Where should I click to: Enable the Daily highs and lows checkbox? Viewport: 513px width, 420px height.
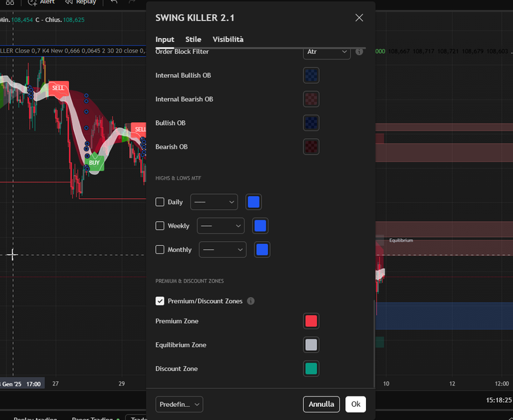point(159,202)
